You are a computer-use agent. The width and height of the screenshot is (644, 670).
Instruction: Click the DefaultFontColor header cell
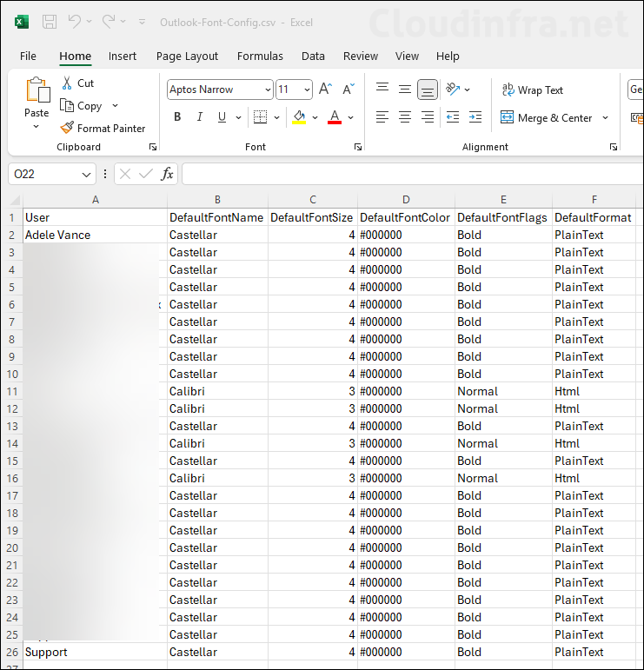click(406, 217)
